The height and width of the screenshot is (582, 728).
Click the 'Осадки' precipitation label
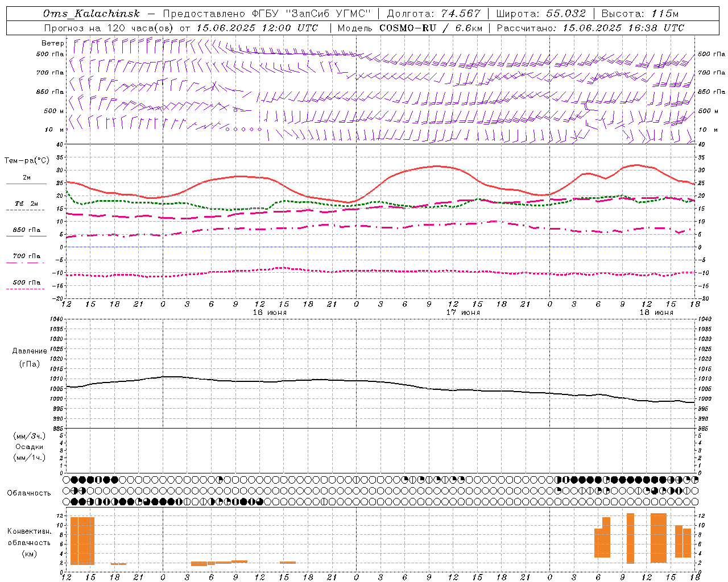point(30,447)
